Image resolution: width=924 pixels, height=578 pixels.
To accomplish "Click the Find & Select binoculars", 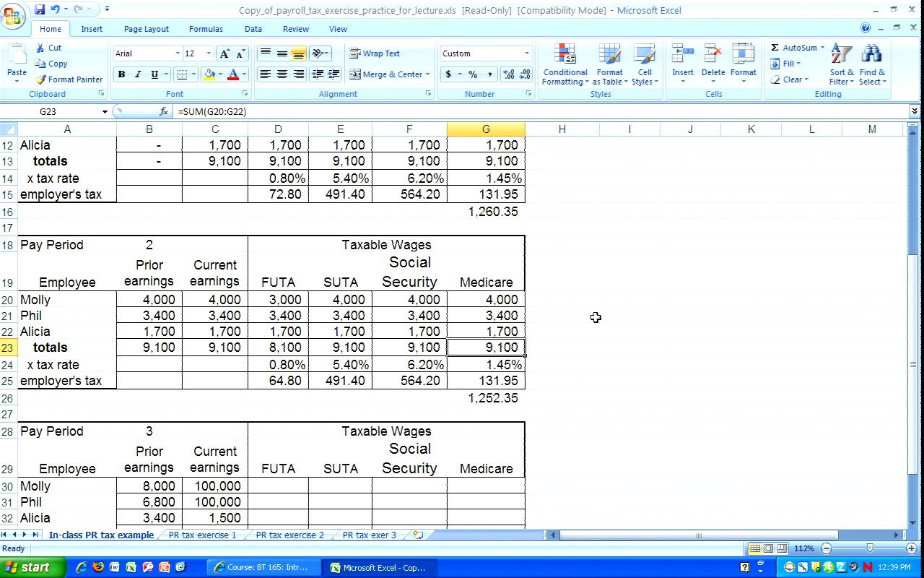I will (x=872, y=64).
